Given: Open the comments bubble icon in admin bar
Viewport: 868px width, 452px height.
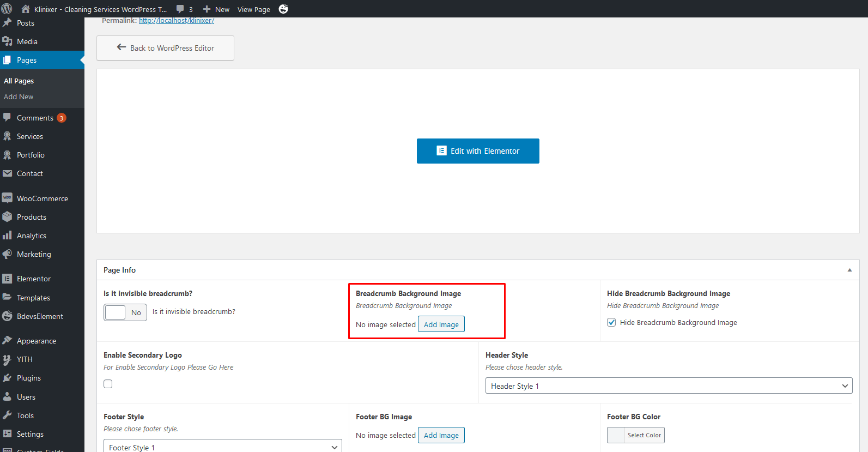Looking at the screenshot, I should (180, 9).
